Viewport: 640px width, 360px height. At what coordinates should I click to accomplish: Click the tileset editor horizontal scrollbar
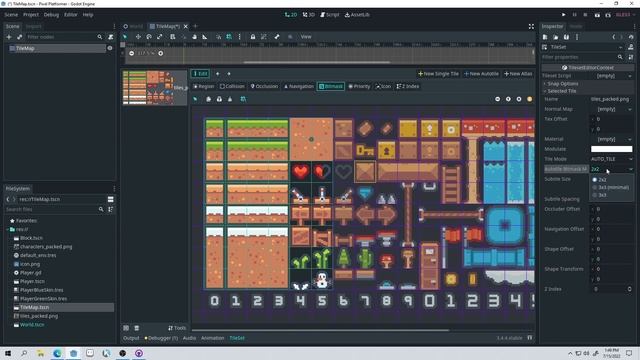(x=320, y=330)
